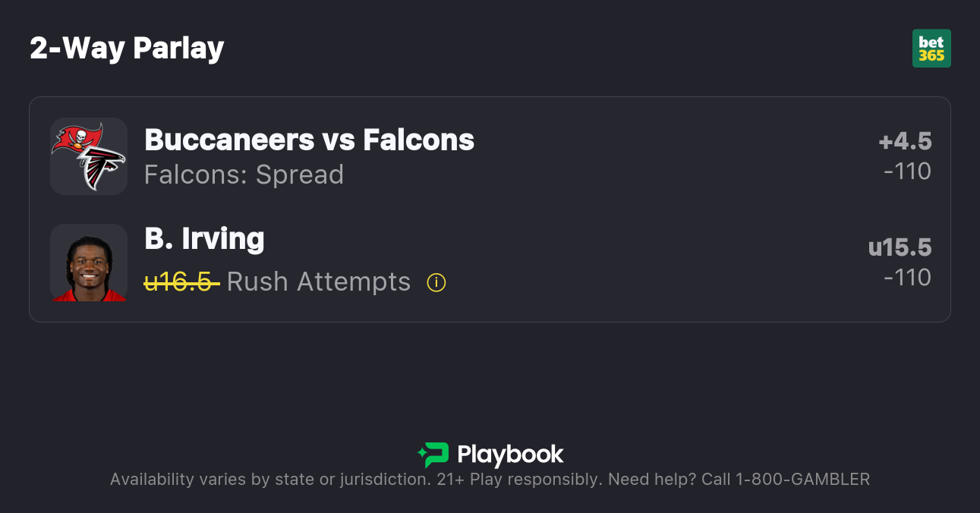This screenshot has width=980, height=513.
Task: Click the 1-800-GAMBLER helpline number
Action: 802,479
